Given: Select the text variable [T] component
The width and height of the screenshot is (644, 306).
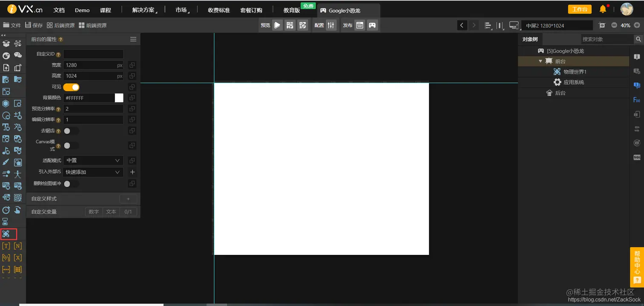Looking at the screenshot, I should click(x=6, y=246).
